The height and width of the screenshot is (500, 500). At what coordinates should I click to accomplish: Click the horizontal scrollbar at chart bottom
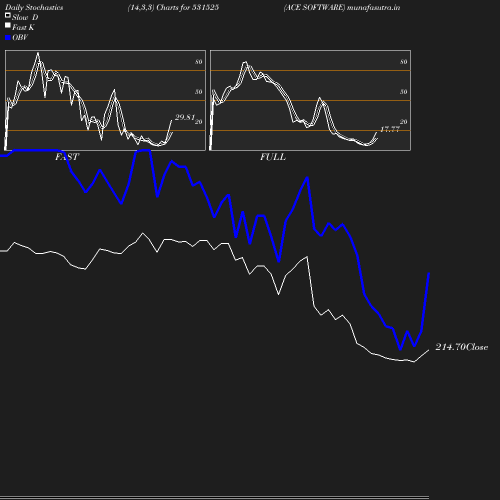[214, 497]
